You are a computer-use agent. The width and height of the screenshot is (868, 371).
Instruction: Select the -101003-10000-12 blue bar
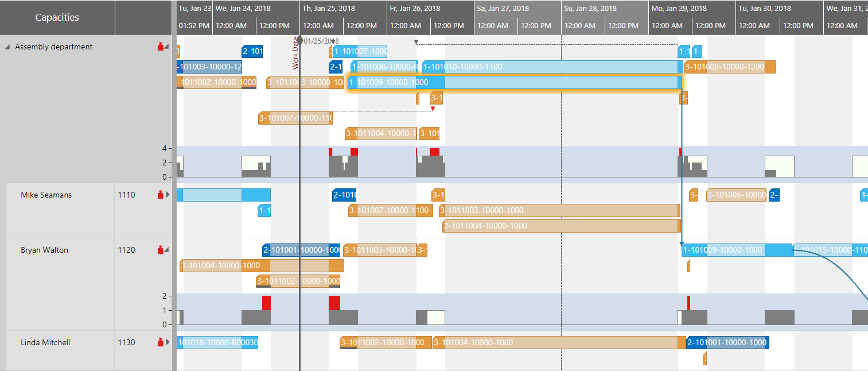[x=209, y=67]
